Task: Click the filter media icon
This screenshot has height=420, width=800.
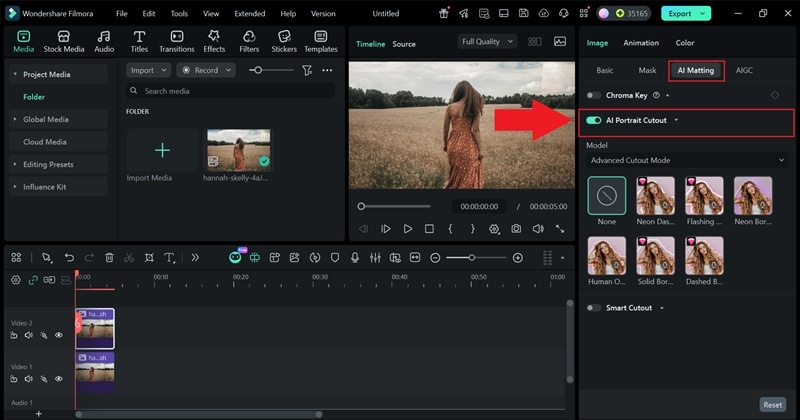Action: (x=307, y=70)
